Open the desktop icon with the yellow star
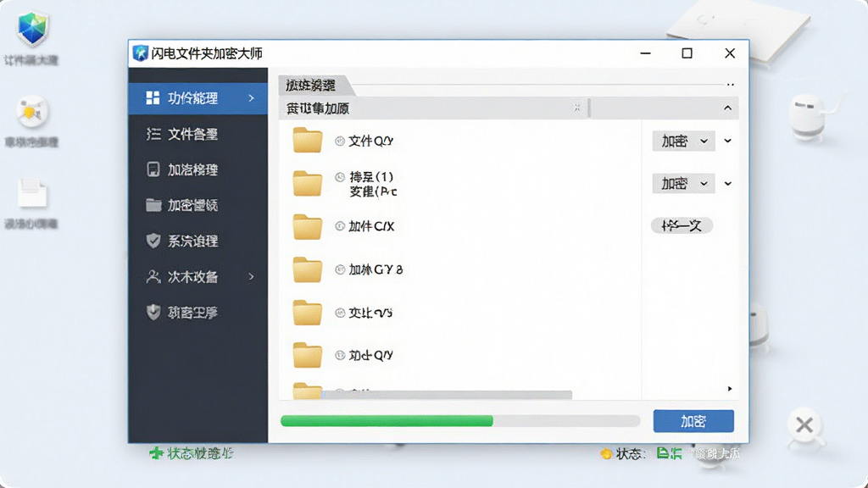 click(x=31, y=113)
